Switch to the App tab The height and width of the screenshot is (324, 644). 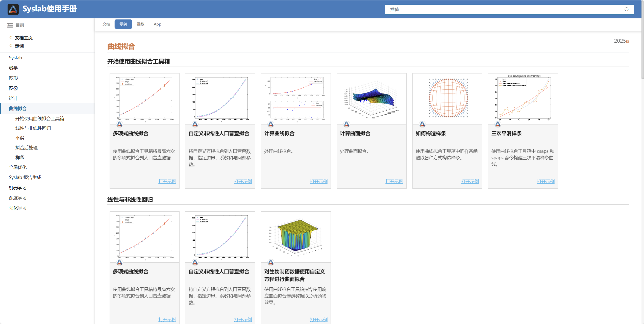pyautogui.click(x=157, y=24)
